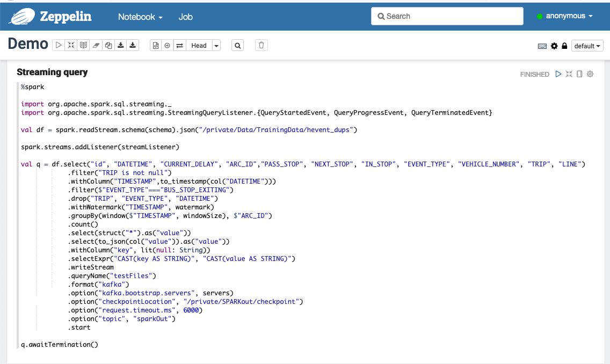Image resolution: width=610 pixels, height=364 pixels.
Task: Open version control commit icon
Action: point(156,45)
